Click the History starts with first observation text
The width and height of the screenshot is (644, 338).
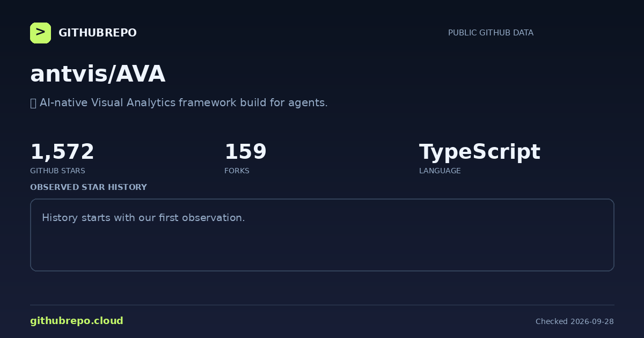(143, 218)
